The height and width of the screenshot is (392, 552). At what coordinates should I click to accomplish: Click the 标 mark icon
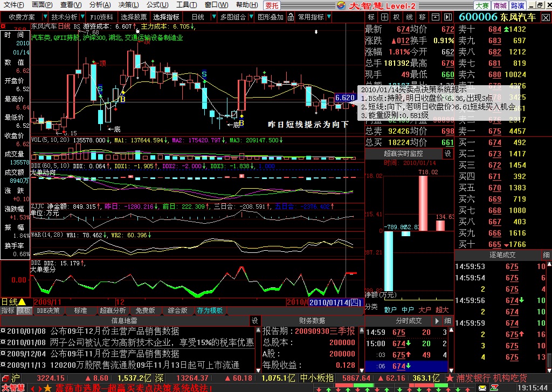(x=371, y=17)
